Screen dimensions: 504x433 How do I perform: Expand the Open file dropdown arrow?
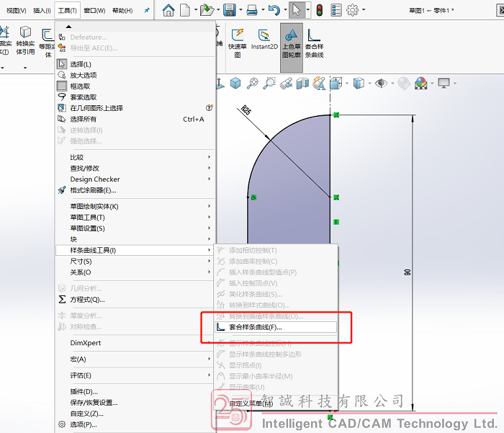click(x=218, y=10)
